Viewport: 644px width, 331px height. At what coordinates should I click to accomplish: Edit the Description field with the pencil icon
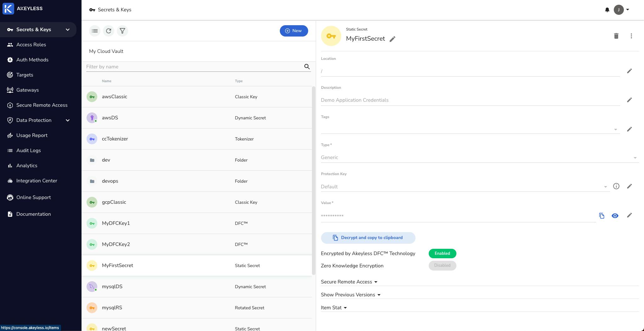630,100
